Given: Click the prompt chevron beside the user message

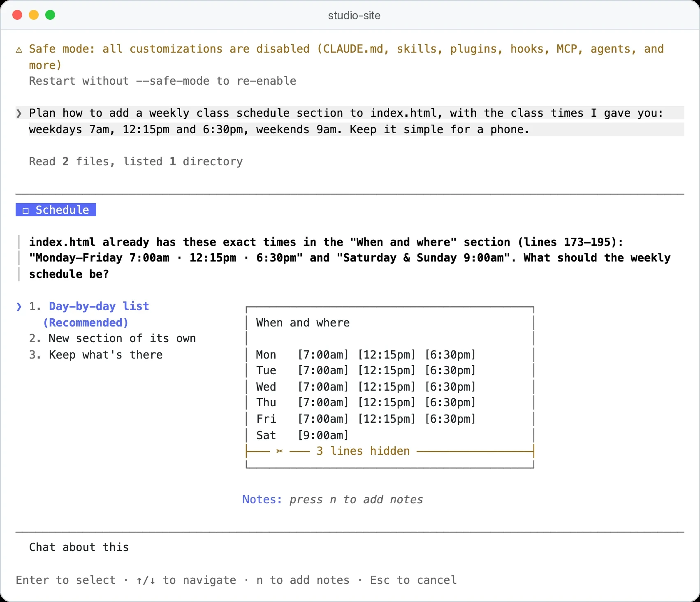Looking at the screenshot, I should pyautogui.click(x=19, y=113).
